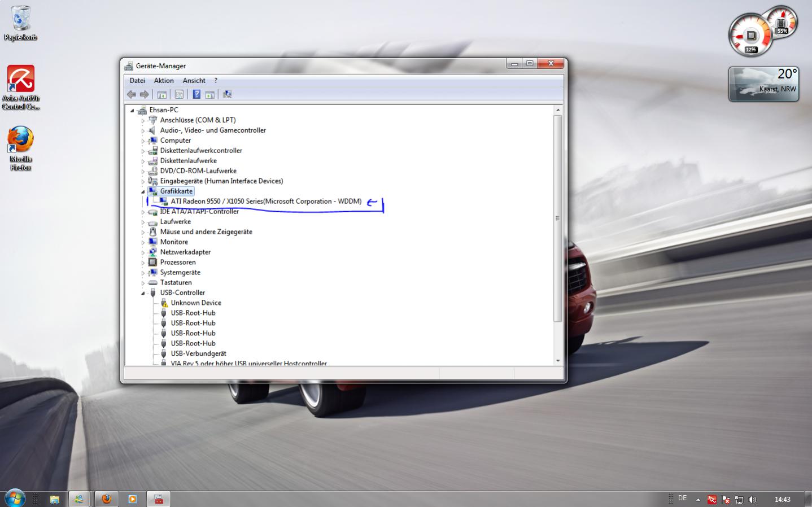The height and width of the screenshot is (507, 812).
Task: Expand the Computer node arrow
Action: [x=143, y=141]
